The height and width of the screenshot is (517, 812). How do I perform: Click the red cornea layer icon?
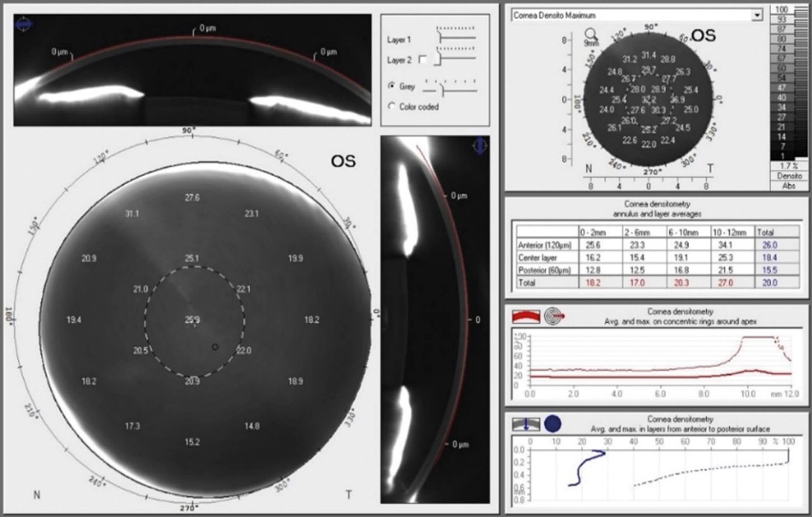point(526,316)
